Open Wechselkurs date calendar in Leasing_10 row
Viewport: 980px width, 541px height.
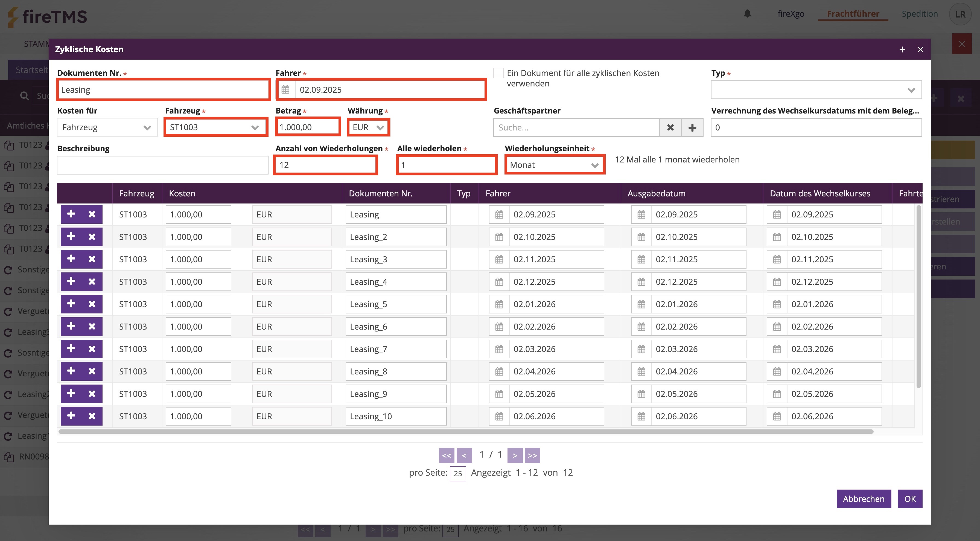(777, 416)
